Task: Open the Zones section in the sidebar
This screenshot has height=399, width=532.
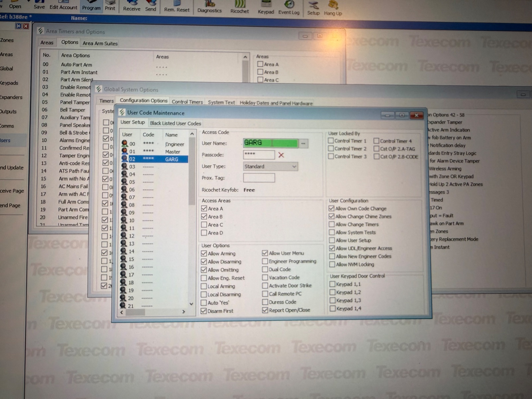Action: (7, 40)
